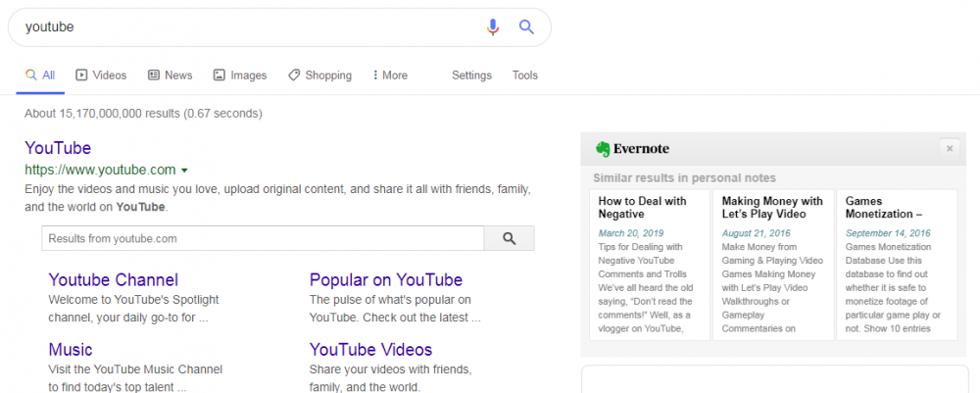
Task: Open the YouTube main result link
Action: tap(58, 148)
